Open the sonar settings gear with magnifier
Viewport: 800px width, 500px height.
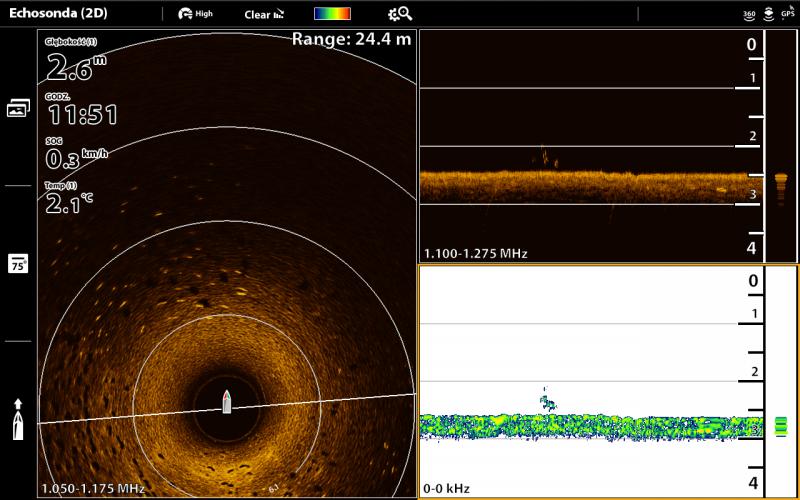pyautogui.click(x=400, y=14)
